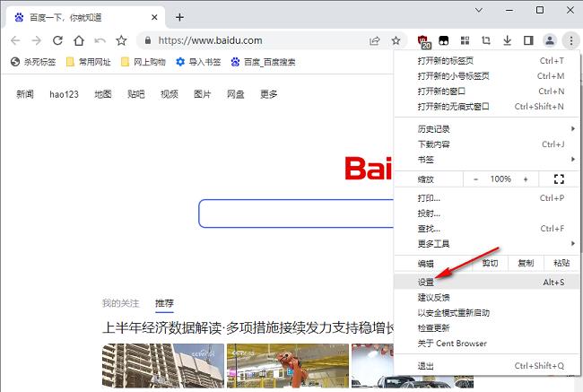
Task: Open the side panel toolbar icon
Action: pos(528,40)
